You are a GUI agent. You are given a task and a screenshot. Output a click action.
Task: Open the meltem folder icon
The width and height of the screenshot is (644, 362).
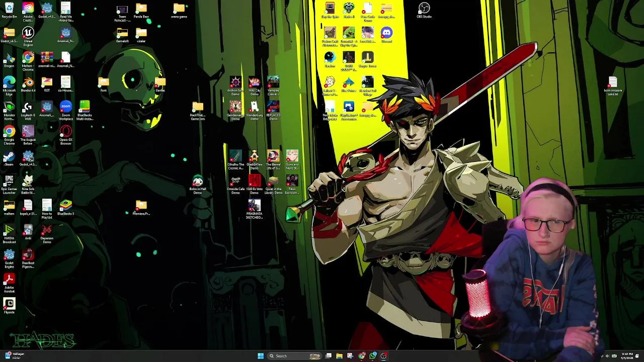[9, 208]
